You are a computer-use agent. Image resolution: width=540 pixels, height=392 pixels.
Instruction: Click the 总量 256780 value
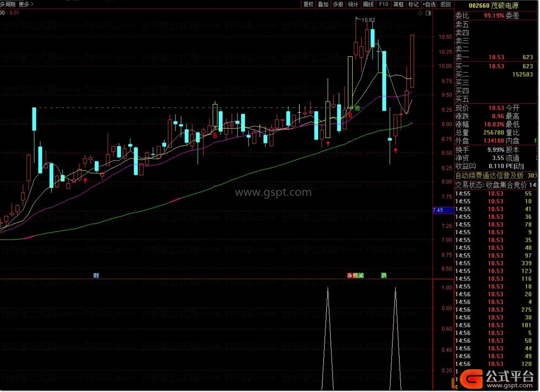493,132
